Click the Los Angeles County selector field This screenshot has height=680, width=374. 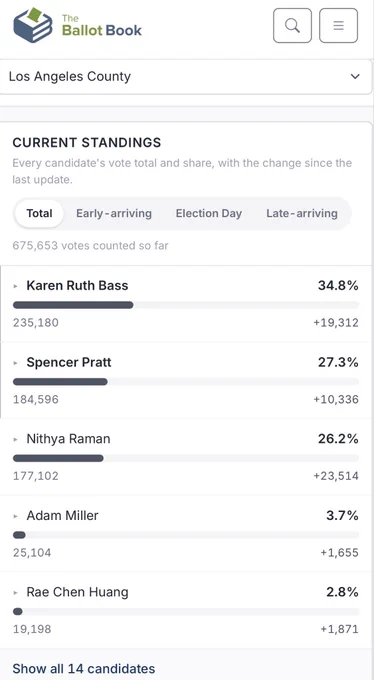click(x=186, y=77)
